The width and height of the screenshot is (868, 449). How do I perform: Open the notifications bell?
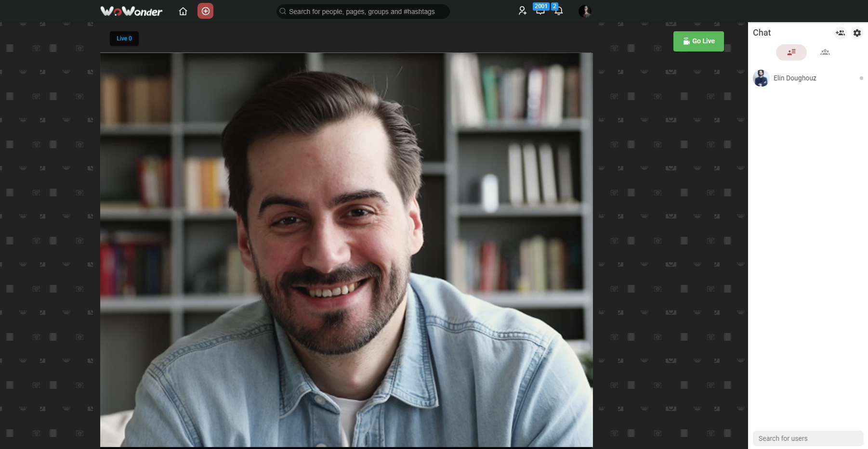point(559,12)
